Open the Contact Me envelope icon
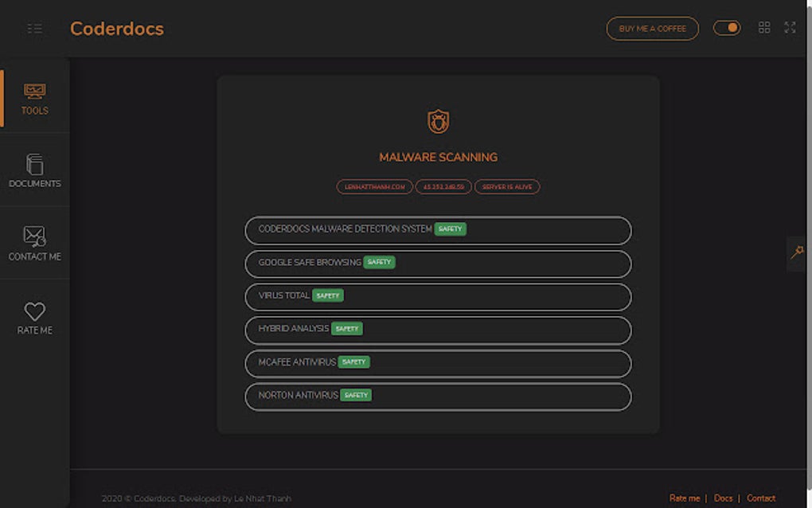The width and height of the screenshot is (812, 508). tap(34, 236)
